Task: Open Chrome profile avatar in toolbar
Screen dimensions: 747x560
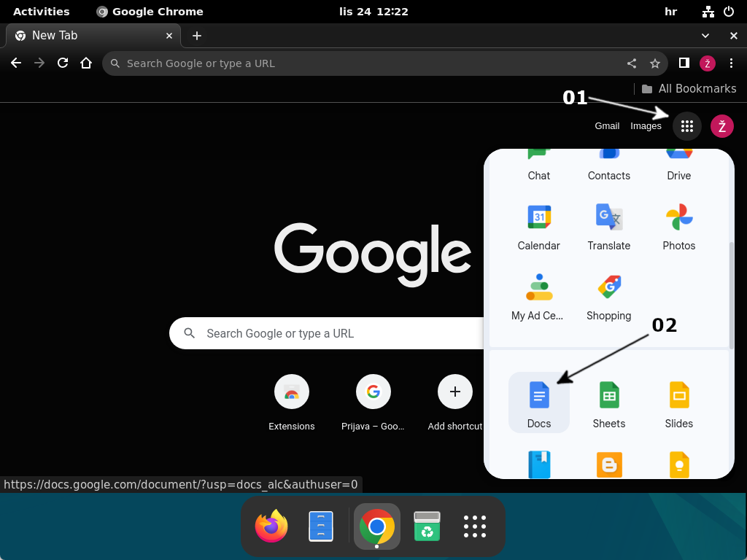Action: click(x=708, y=63)
